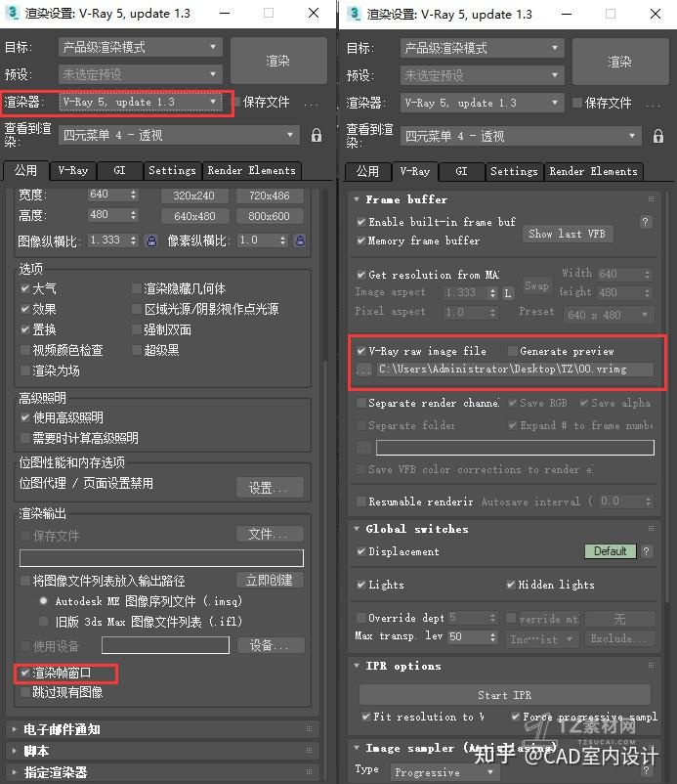Click raw image file path field

tap(515, 370)
